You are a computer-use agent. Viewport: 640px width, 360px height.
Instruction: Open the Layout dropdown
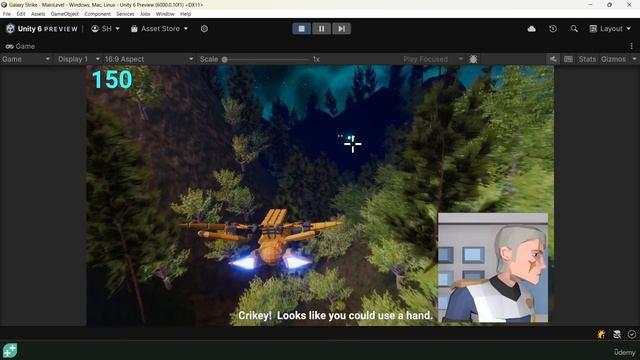[610, 29]
